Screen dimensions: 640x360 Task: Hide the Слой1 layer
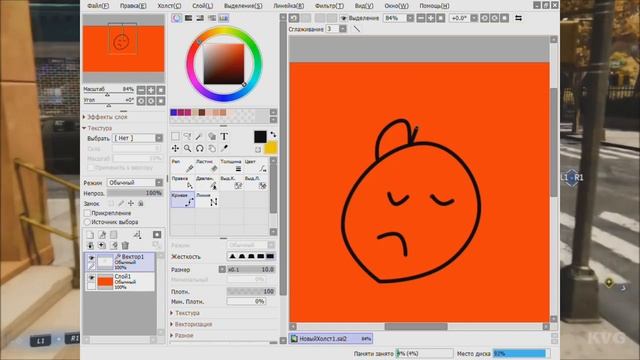click(91, 278)
